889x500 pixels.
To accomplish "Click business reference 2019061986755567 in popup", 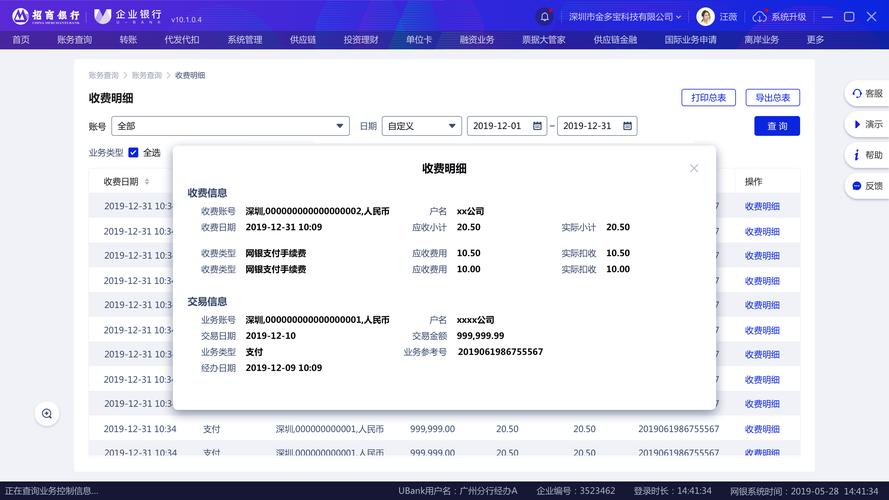I will click(x=500, y=351).
